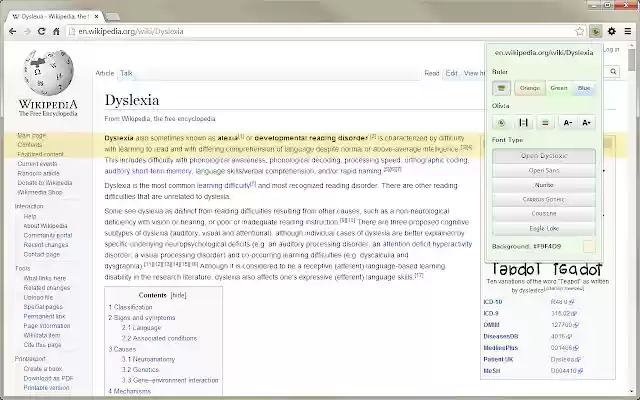
Task: Follow the auditory short-term memory link
Action: tap(148, 171)
